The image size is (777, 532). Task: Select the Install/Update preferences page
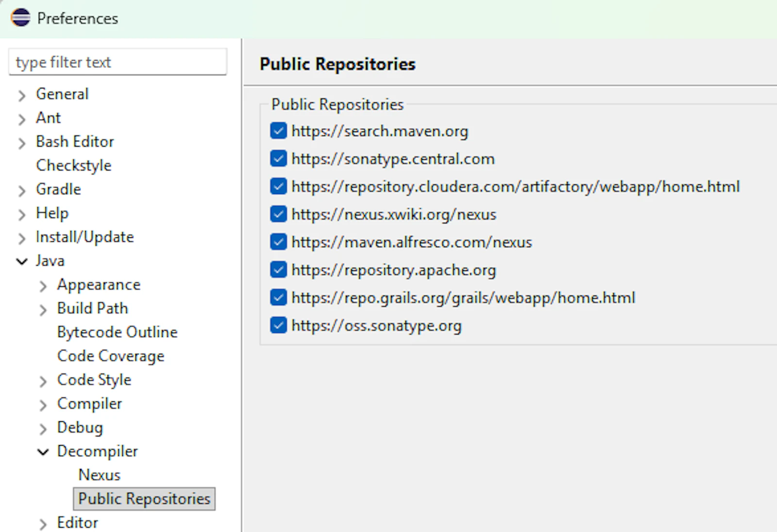[x=84, y=236]
